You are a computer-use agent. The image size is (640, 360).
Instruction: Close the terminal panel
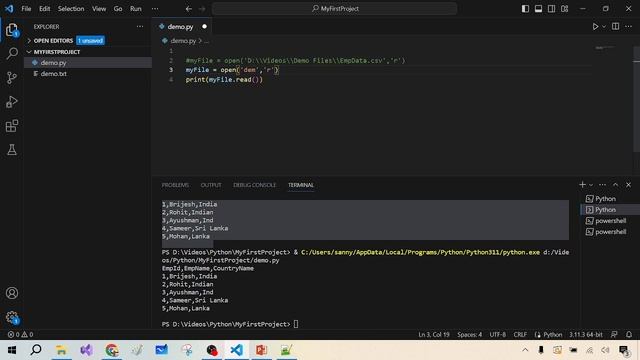tap(629, 185)
